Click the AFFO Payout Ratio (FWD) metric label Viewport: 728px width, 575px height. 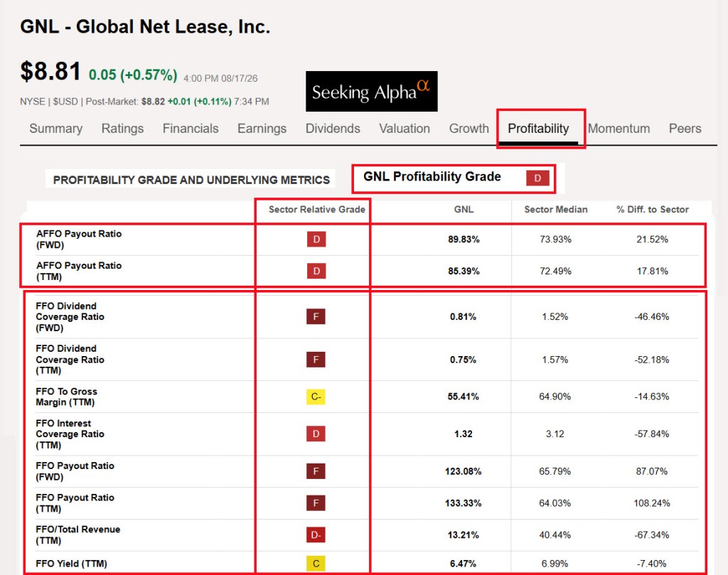point(79,240)
